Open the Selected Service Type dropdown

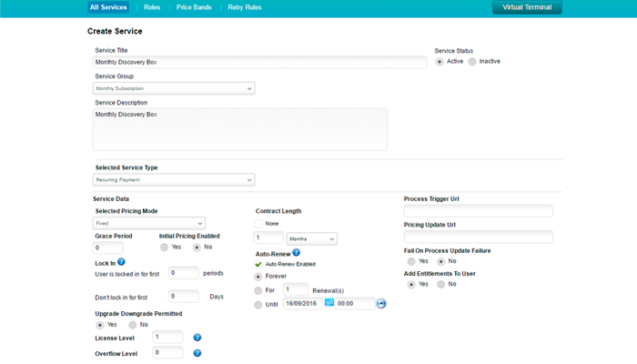[x=174, y=180]
